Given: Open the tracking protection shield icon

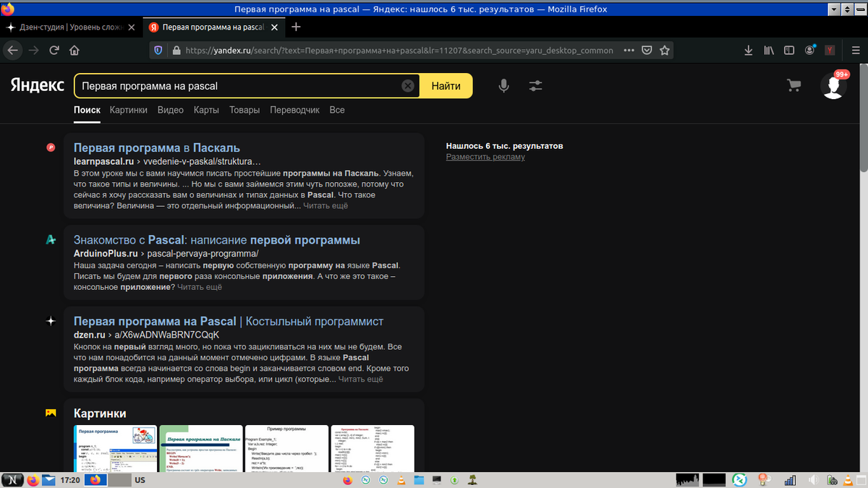Looking at the screenshot, I should tap(158, 51).
